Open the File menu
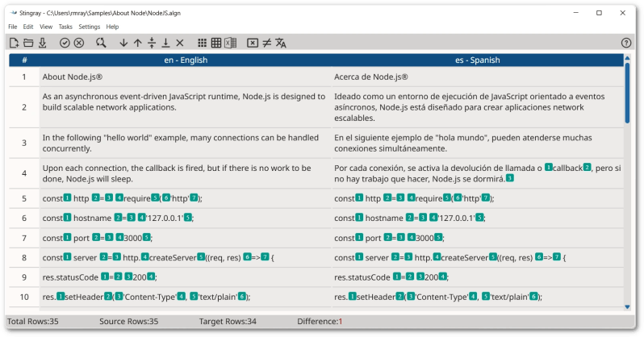Viewport: 644px width, 337px height. [x=13, y=27]
